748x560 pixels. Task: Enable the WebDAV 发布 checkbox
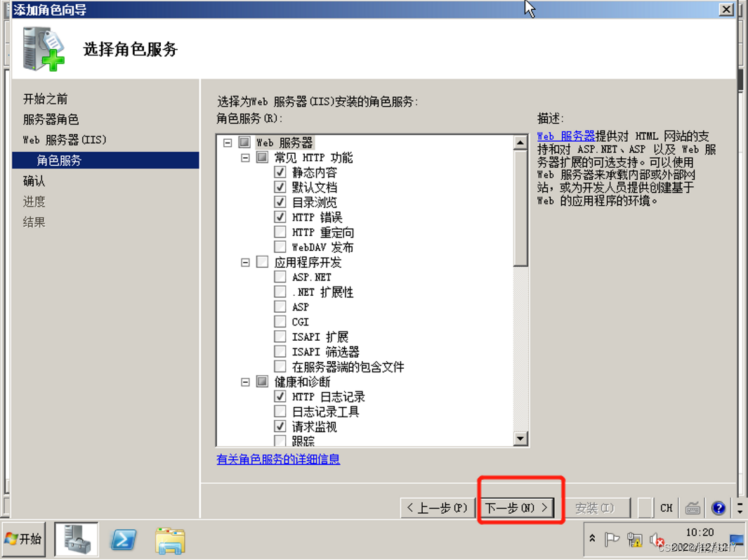point(280,247)
